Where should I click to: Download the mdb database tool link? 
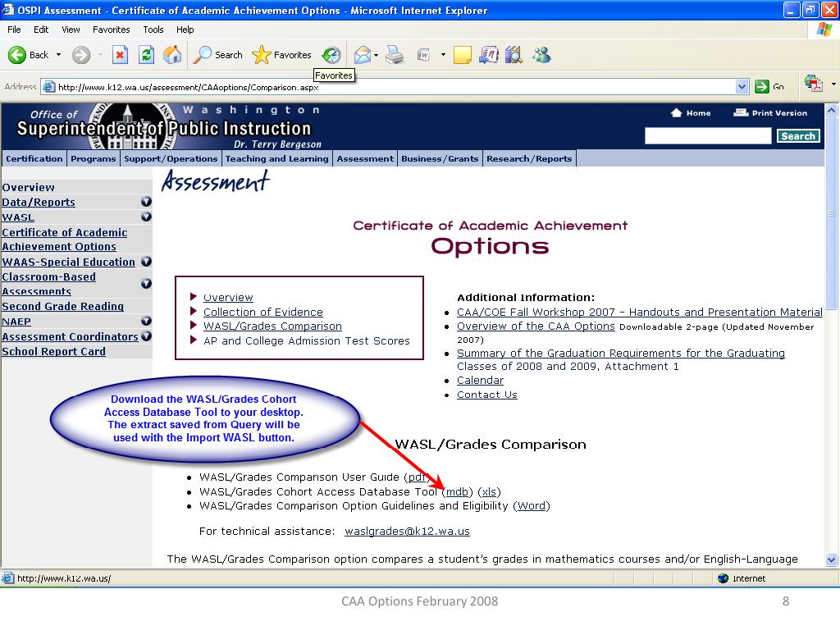(x=457, y=492)
